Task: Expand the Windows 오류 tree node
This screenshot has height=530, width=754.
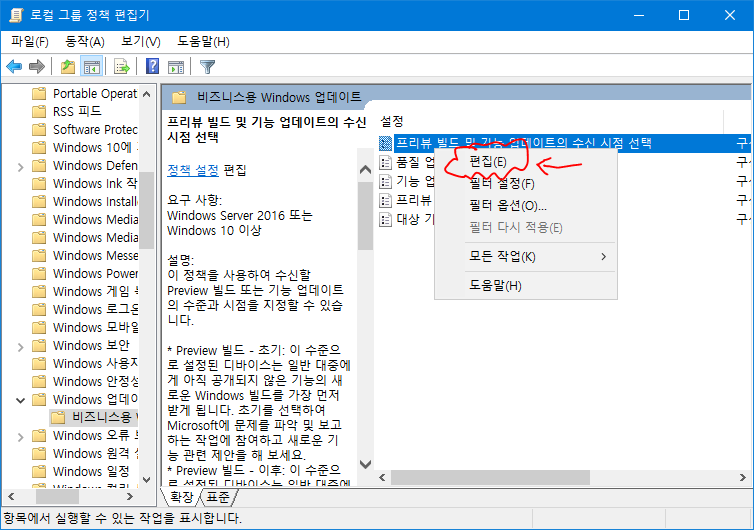Action: [x=20, y=437]
